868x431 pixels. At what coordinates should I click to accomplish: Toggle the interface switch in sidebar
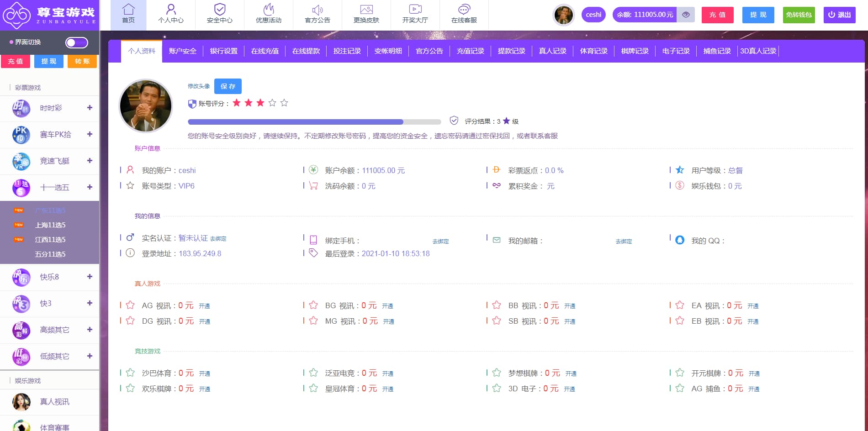click(76, 42)
